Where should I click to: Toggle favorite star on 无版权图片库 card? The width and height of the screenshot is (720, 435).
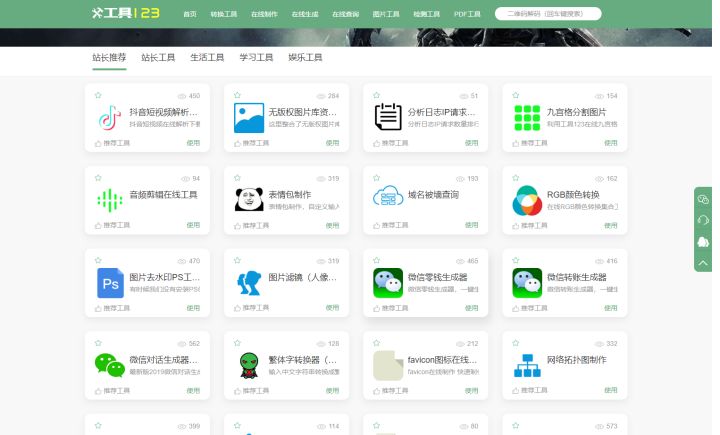coord(237,96)
